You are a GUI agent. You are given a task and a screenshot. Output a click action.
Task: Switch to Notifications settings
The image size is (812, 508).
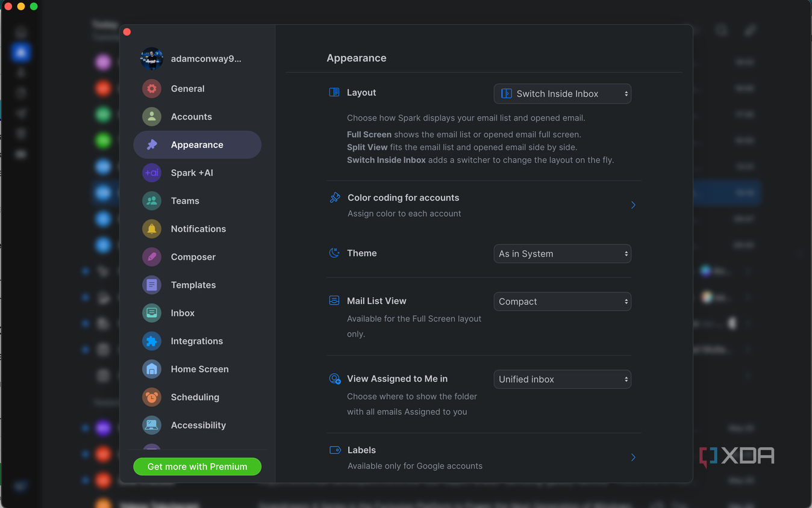point(198,229)
